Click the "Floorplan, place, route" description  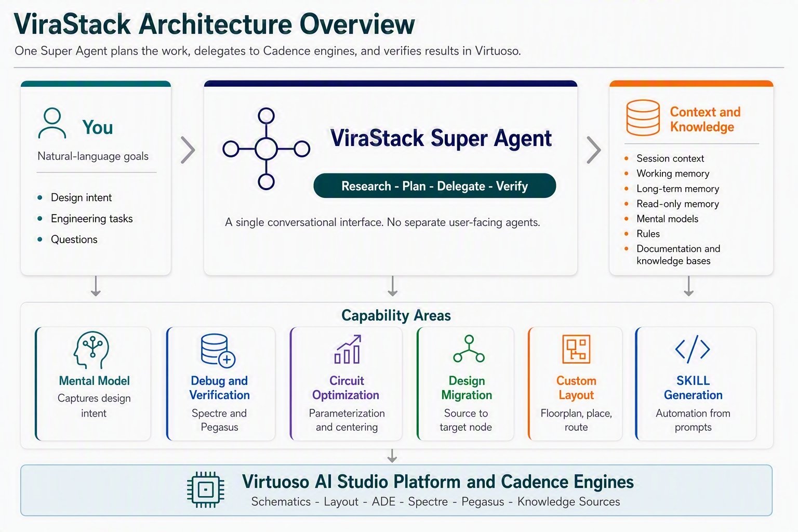[x=576, y=420]
